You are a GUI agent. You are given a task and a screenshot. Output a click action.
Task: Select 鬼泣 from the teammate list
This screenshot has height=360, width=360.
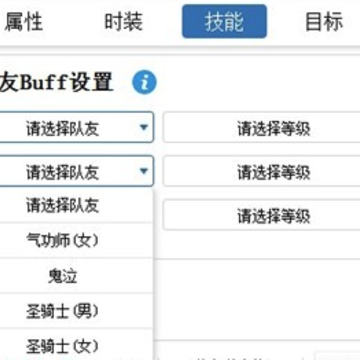coord(76,276)
